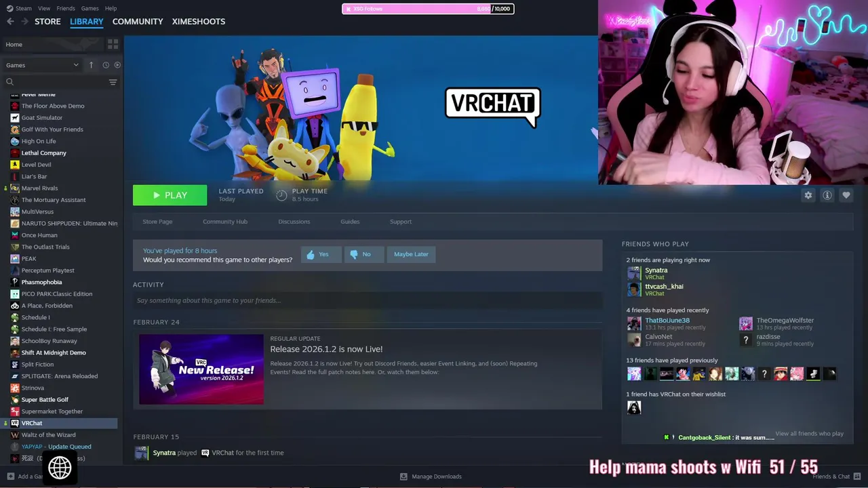The height and width of the screenshot is (488, 868).
Task: Click the play time clock icon
Action: coord(281,195)
